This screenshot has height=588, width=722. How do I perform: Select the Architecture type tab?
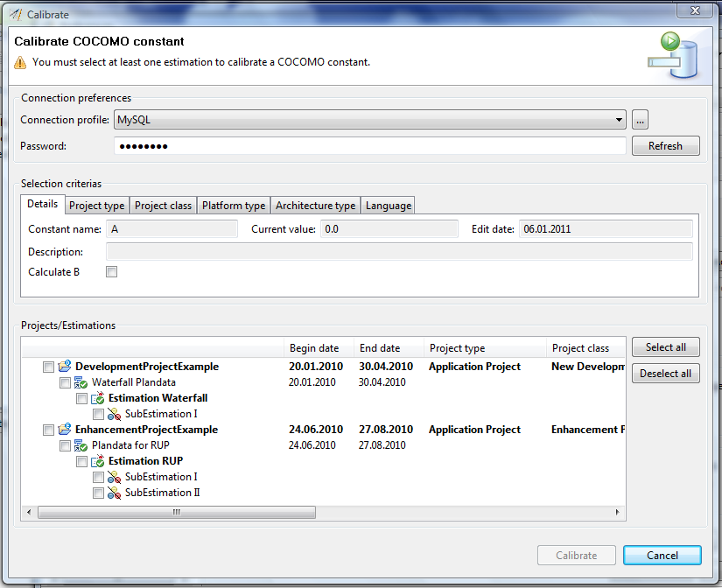pos(315,206)
